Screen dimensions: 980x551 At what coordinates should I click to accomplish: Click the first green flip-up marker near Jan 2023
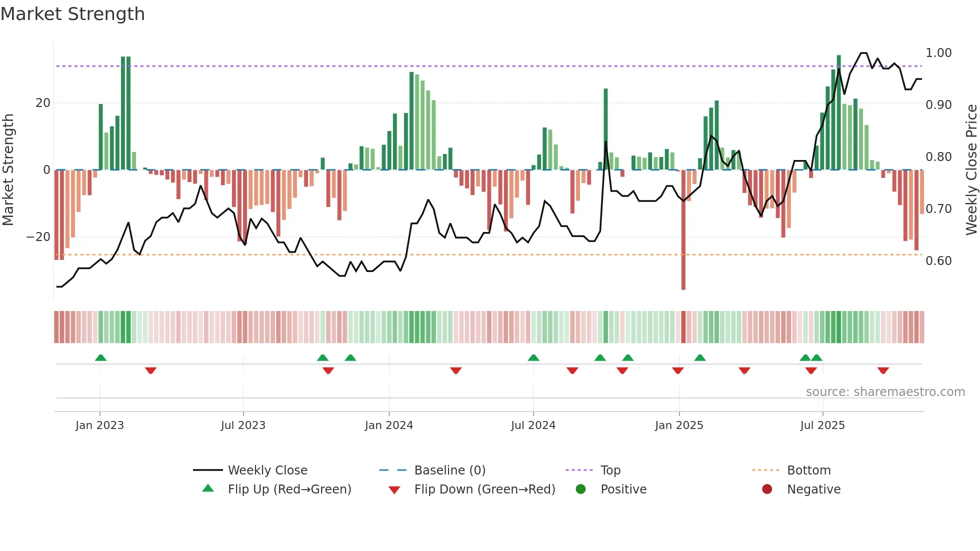point(100,357)
